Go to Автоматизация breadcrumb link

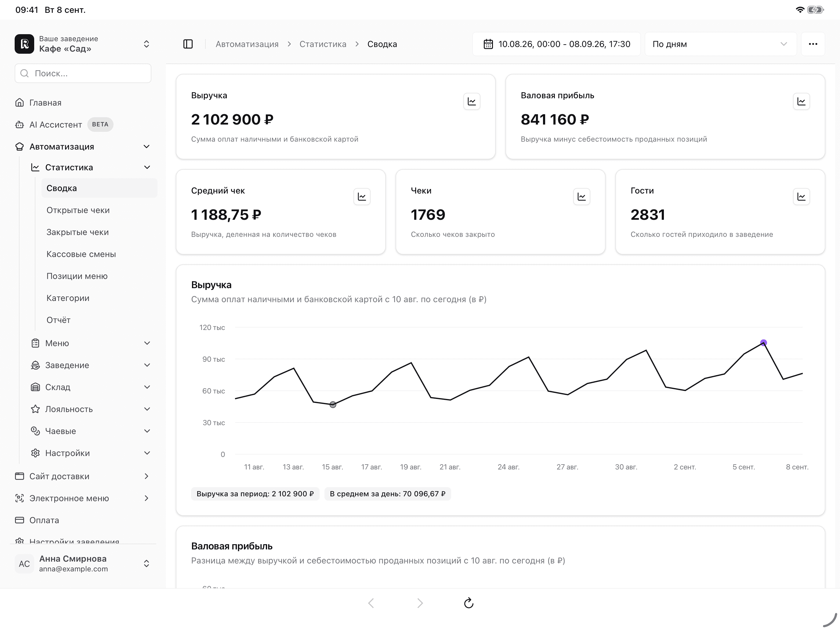coord(247,44)
